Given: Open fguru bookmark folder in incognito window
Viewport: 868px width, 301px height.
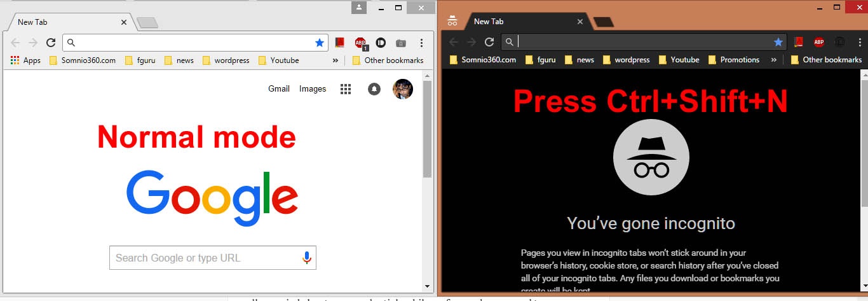Looking at the screenshot, I should [x=541, y=60].
